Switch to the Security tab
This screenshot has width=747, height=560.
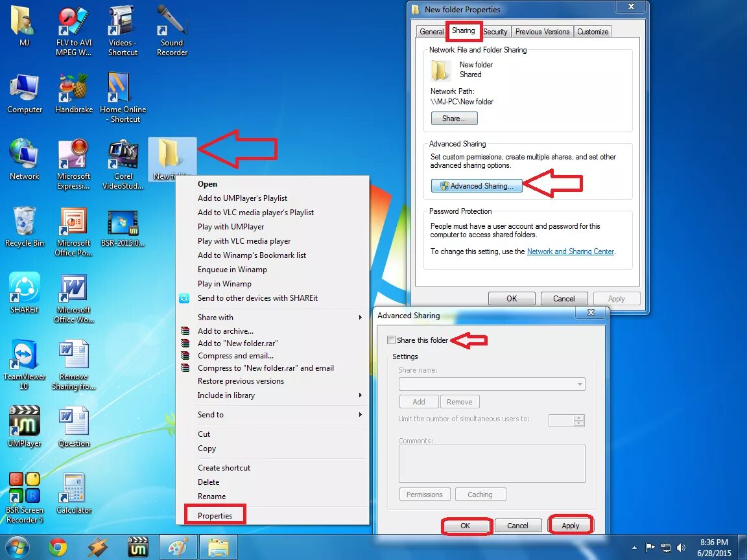click(x=495, y=31)
